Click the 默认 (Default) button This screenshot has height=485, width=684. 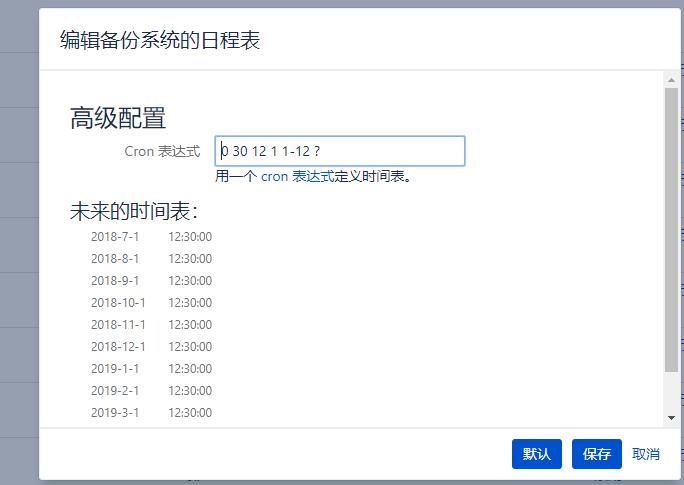pyautogui.click(x=537, y=454)
